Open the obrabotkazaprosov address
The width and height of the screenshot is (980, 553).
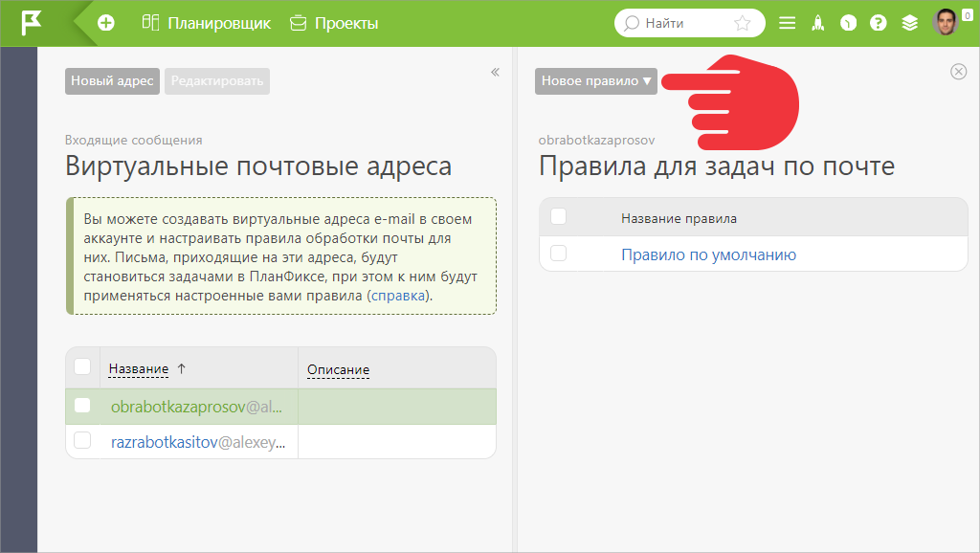click(x=196, y=407)
